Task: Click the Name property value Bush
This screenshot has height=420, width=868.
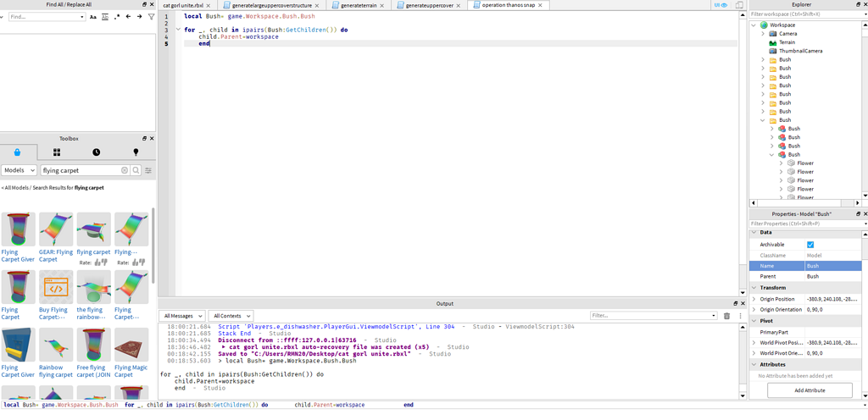Action: pos(833,266)
